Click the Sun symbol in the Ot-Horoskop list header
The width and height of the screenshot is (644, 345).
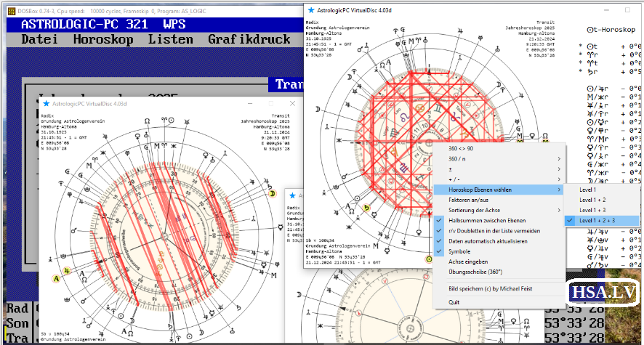(590, 30)
